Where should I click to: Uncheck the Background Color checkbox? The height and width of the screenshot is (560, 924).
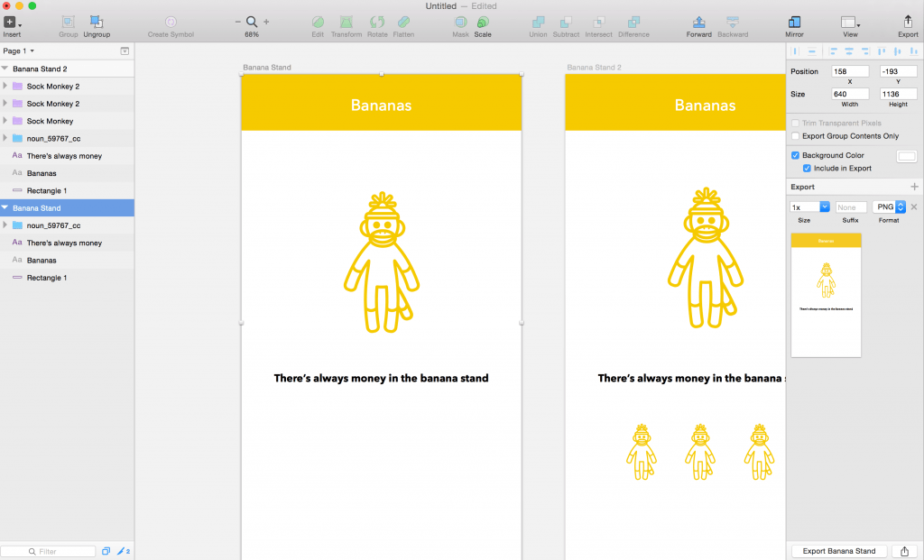pos(795,155)
